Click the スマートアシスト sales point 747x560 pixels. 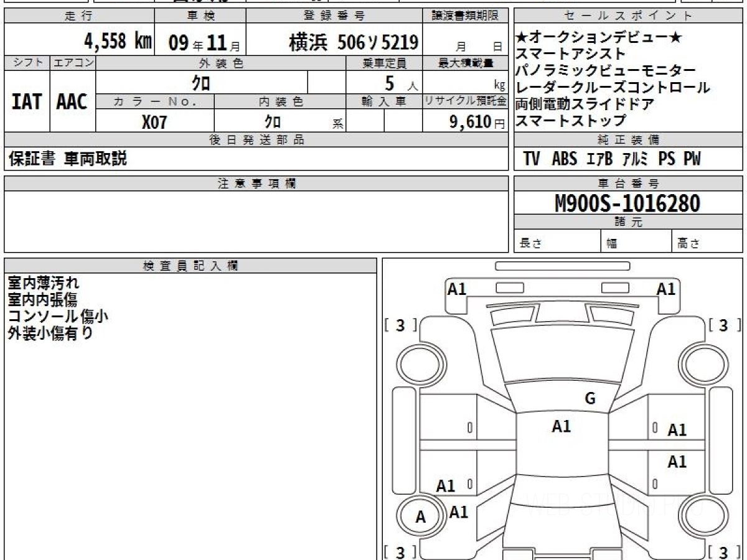pyautogui.click(x=570, y=55)
